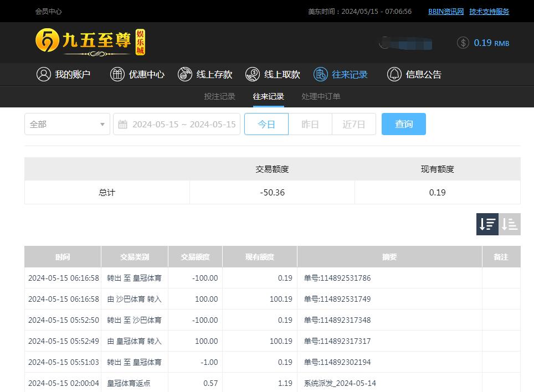
Task: Click the 线上取款 withdrawal icon
Action: pyautogui.click(x=253, y=74)
